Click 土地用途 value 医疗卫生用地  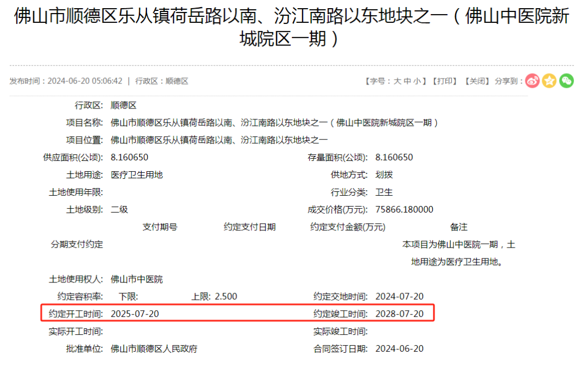[x=137, y=174]
